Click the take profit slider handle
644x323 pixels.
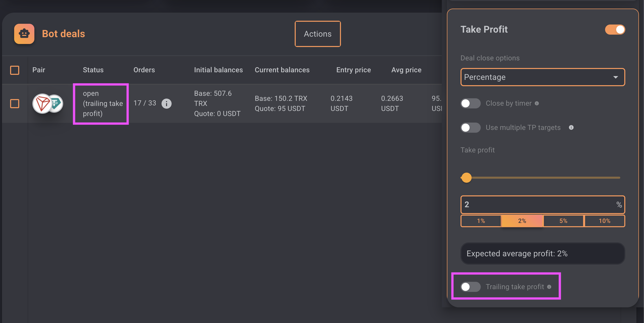click(467, 178)
